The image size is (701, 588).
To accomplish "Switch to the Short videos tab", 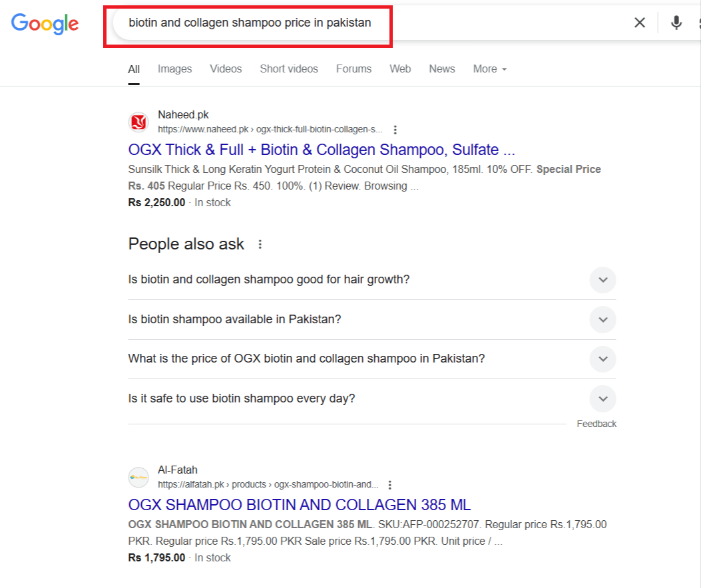I will click(289, 69).
